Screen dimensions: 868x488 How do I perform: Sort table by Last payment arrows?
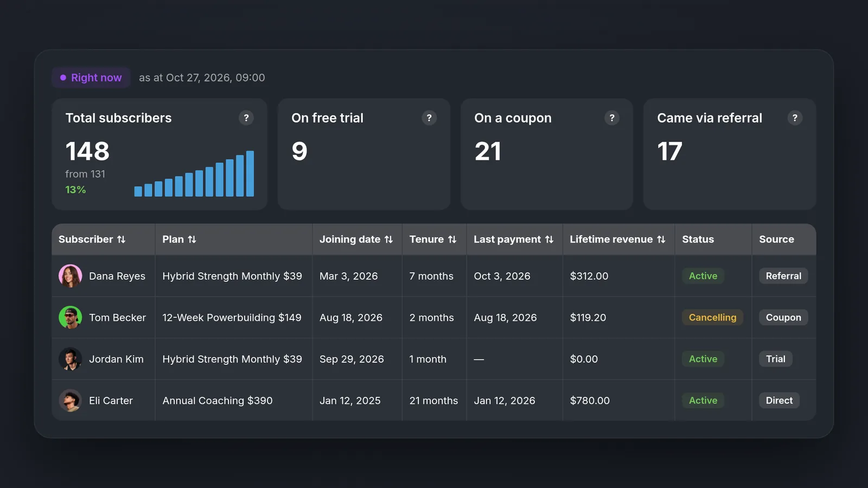[x=549, y=239]
